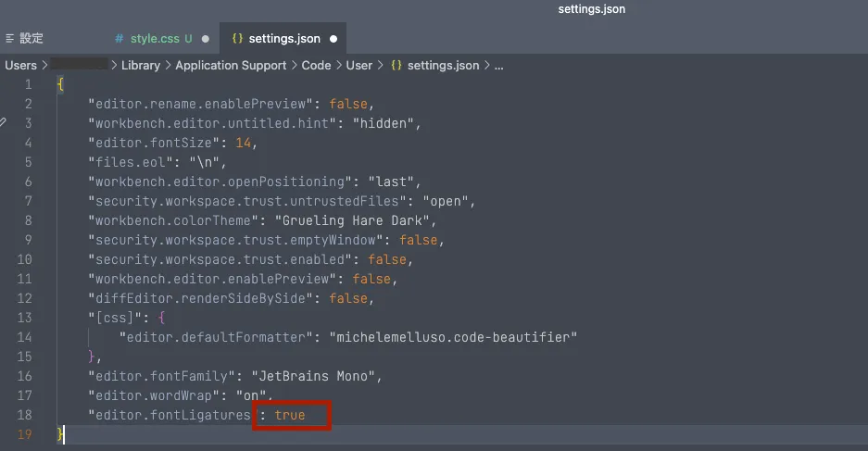Click the true value of editor.fontLigatures
The image size is (868, 451).
pyautogui.click(x=290, y=415)
